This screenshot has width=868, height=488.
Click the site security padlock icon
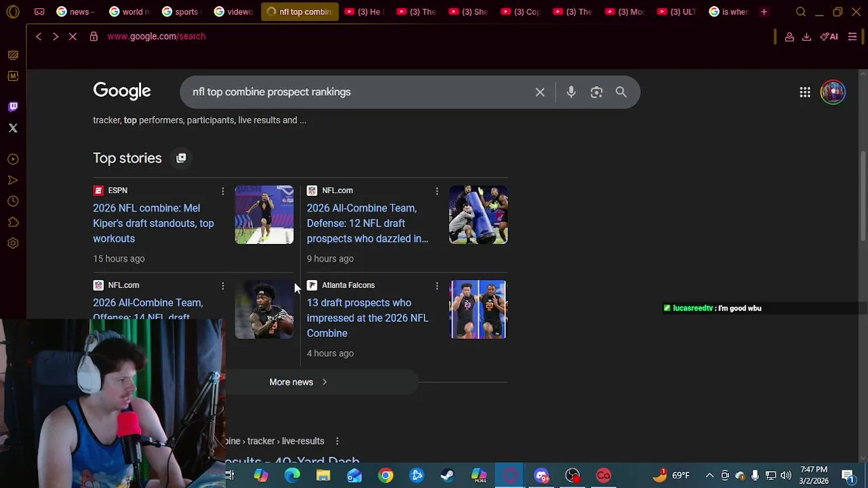[94, 37]
